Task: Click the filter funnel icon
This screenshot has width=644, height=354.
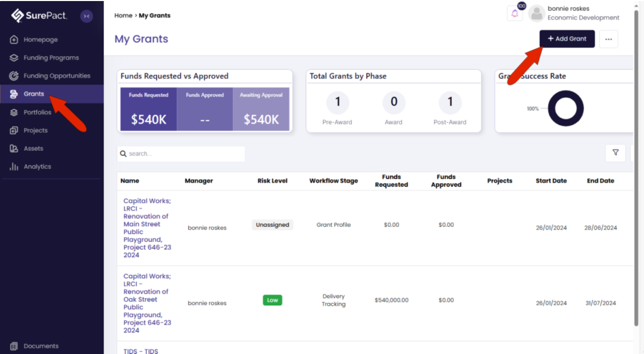Action: [616, 153]
